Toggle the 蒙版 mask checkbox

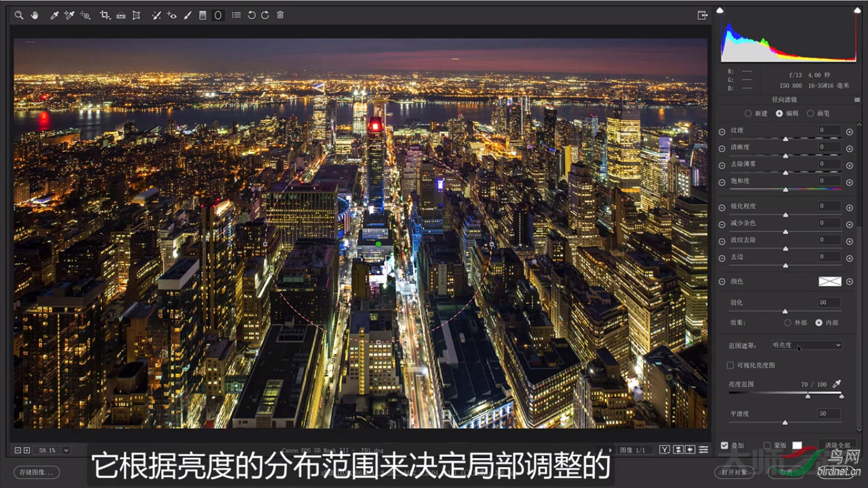pyautogui.click(x=767, y=445)
